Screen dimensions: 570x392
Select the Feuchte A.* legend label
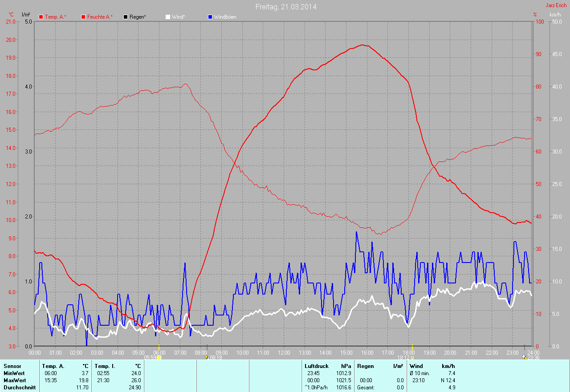[100, 17]
